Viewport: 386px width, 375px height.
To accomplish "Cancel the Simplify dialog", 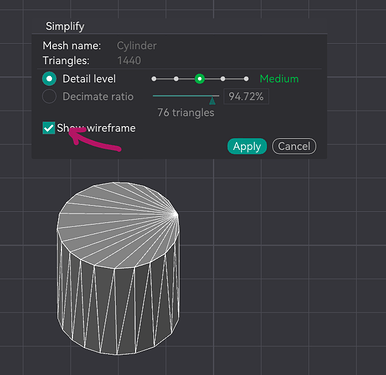I will (x=294, y=146).
